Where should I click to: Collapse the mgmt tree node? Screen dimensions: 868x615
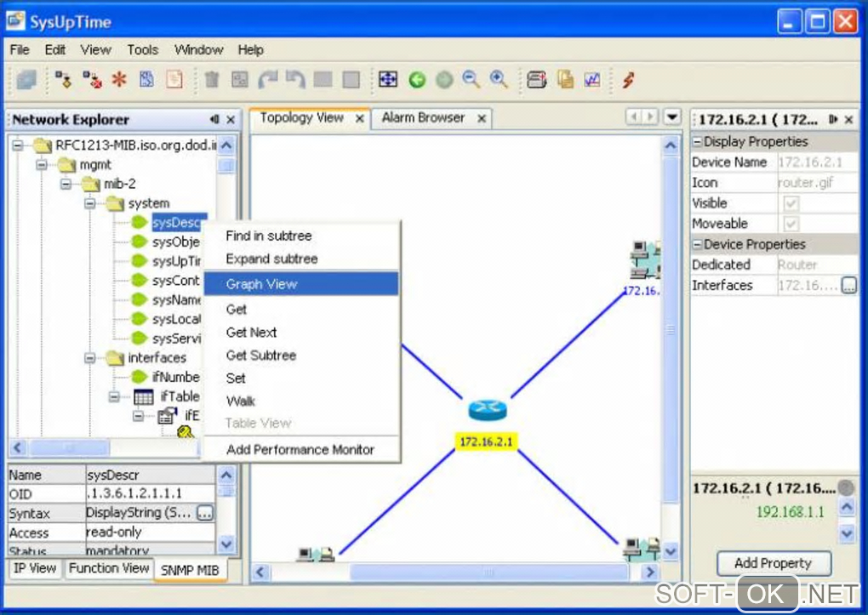pos(42,164)
